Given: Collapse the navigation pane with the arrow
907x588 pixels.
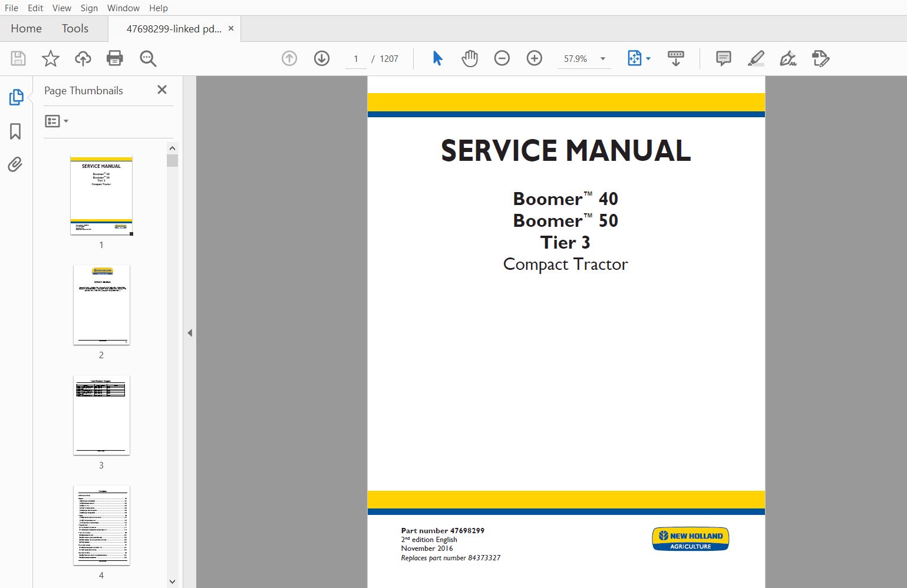Looking at the screenshot, I should tap(190, 333).
